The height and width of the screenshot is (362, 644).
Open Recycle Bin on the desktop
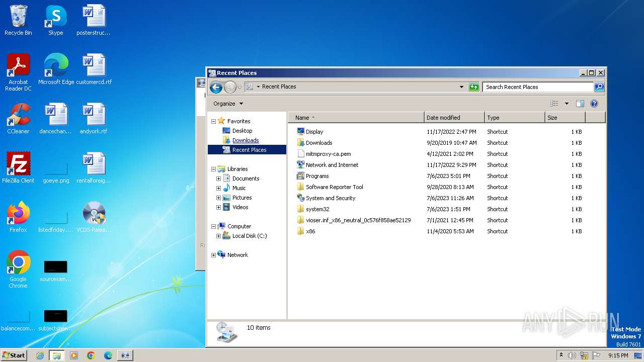tap(18, 20)
